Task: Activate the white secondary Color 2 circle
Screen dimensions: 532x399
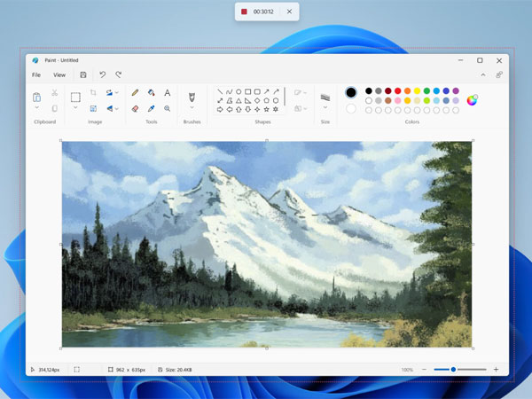Action: pos(351,108)
